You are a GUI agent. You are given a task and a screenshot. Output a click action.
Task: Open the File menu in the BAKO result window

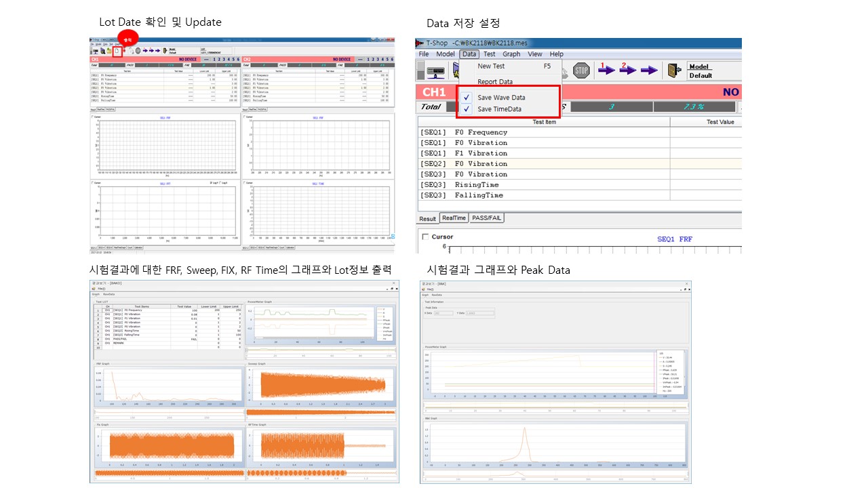pyautogui.click(x=102, y=289)
